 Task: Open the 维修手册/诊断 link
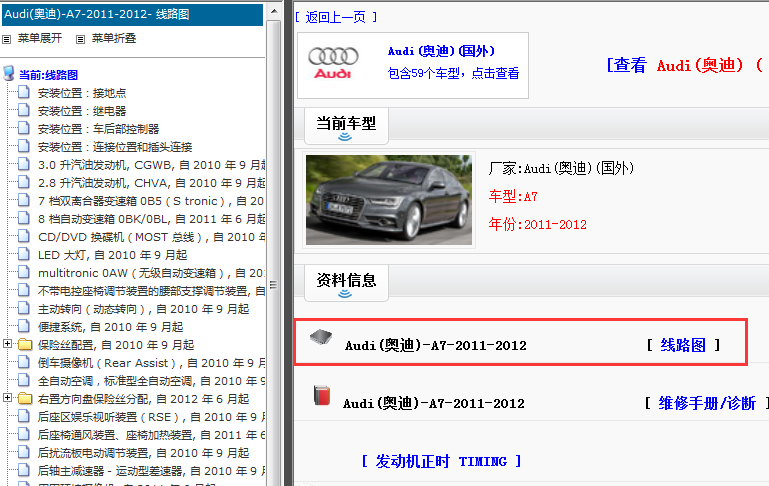coord(706,403)
